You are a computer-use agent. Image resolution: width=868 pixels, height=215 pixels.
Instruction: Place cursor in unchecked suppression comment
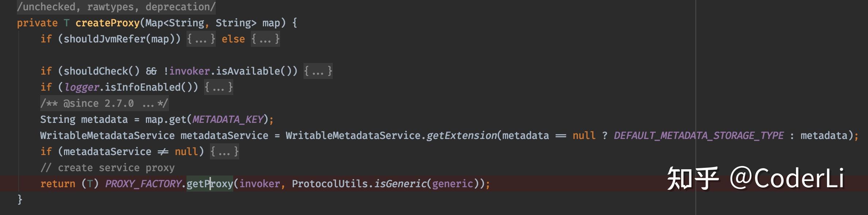116,7
